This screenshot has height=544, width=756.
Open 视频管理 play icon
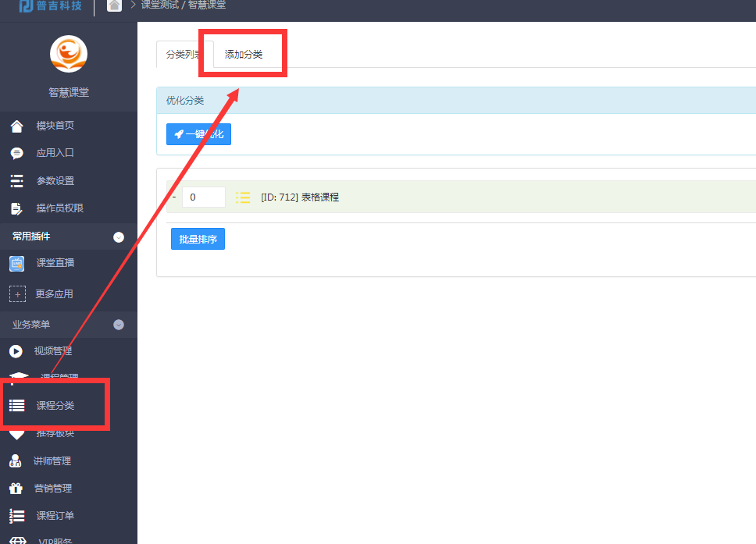pos(16,351)
